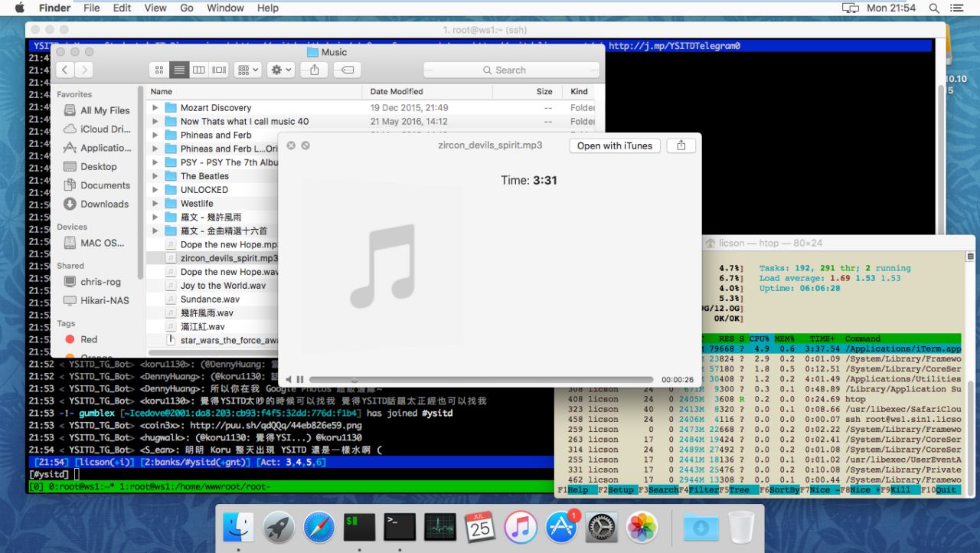Select list view in Finder toolbar
980x553 pixels.
coord(178,70)
